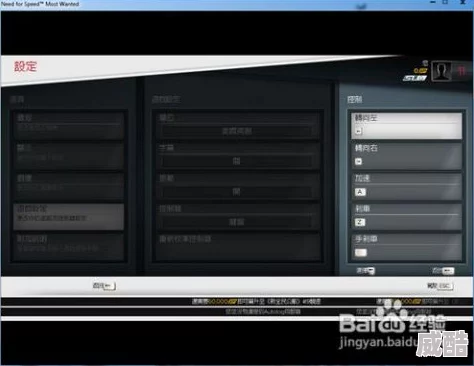Viewport: 474px width, 366px height.
Task: Change the 鏡頭 camera selector value
Action: tap(236, 131)
